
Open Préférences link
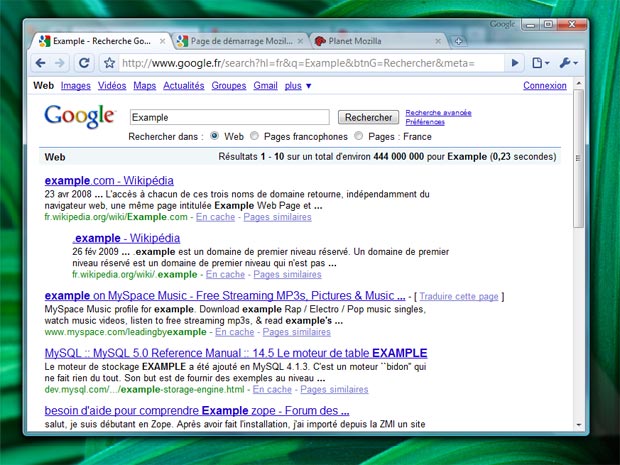[425, 122]
